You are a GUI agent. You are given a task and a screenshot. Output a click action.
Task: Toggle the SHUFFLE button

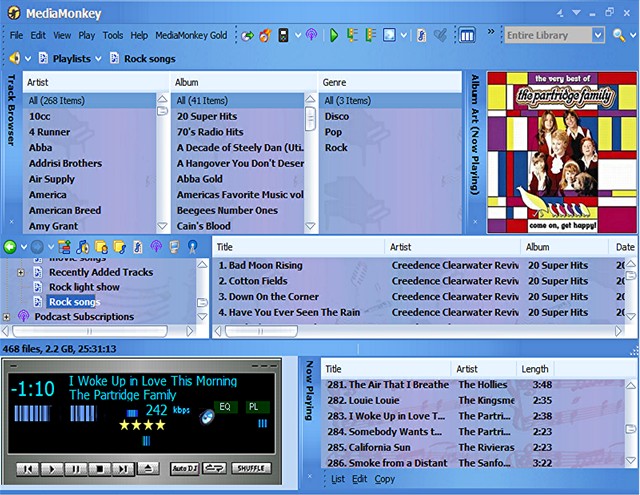pos(251,468)
